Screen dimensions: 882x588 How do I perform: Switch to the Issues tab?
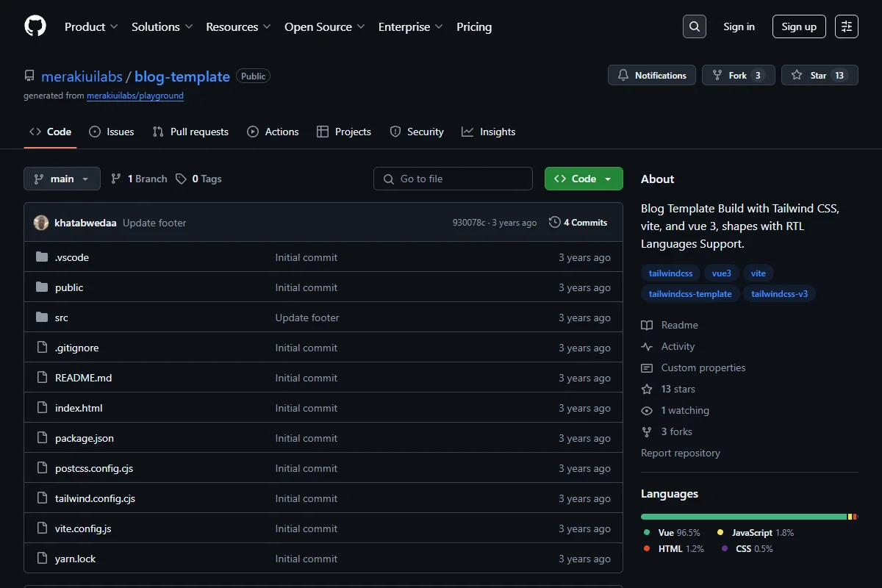(x=112, y=132)
